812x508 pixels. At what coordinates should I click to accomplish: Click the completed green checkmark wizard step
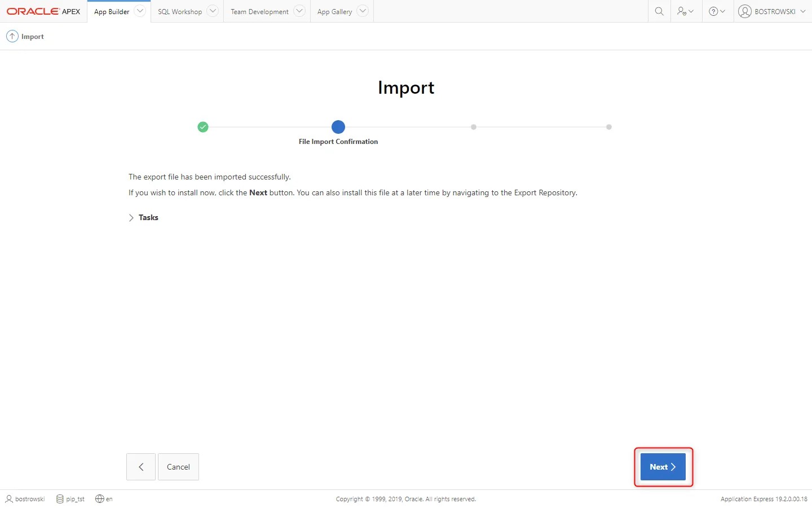click(203, 127)
